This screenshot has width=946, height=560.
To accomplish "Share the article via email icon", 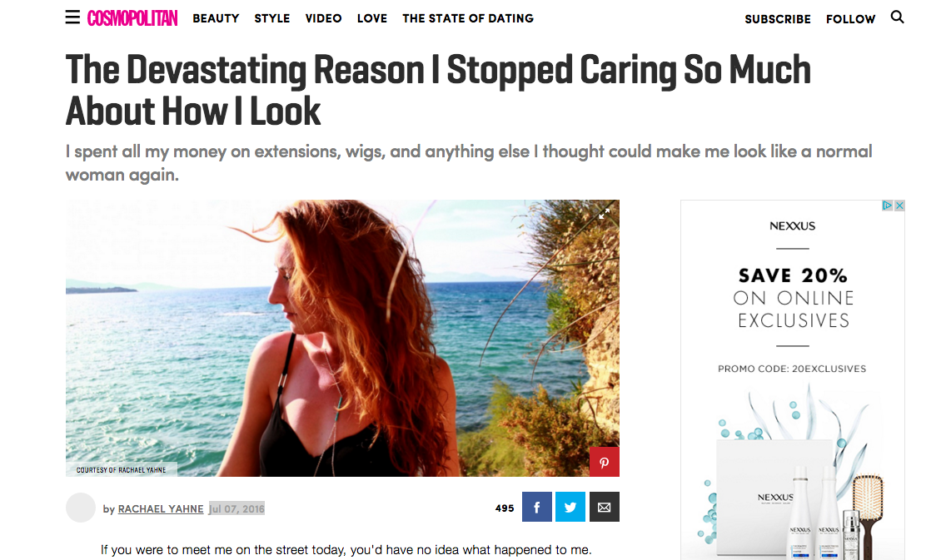I will (x=604, y=507).
